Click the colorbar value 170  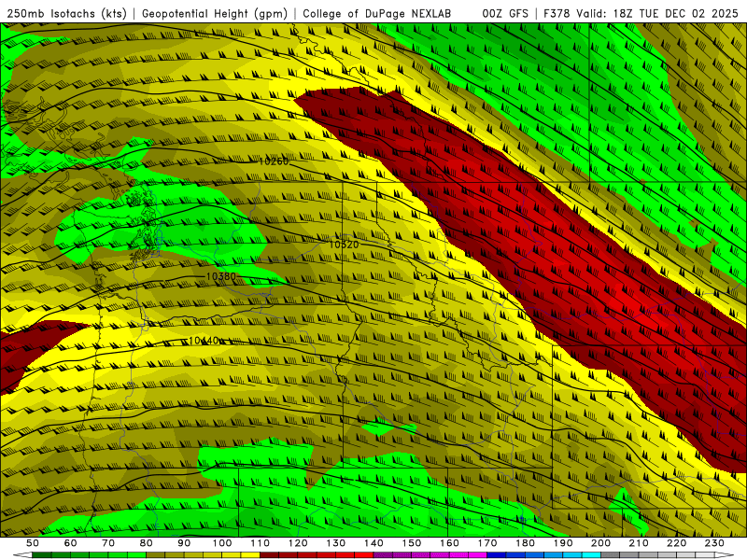487,543
